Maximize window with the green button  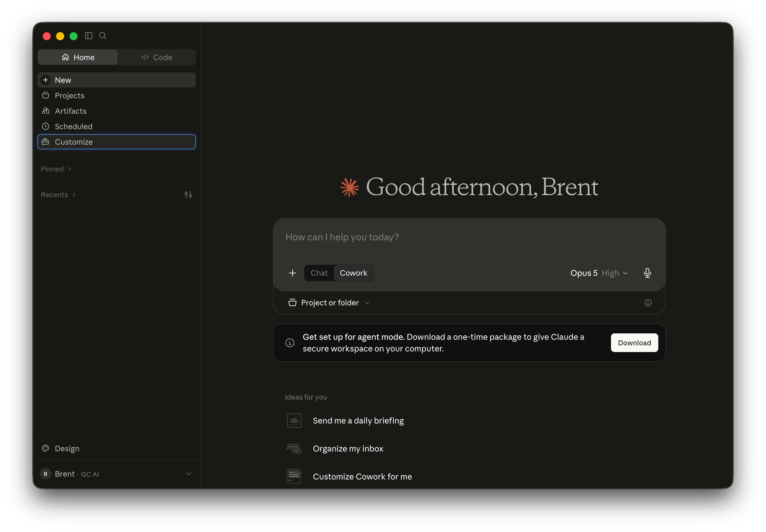click(x=73, y=36)
